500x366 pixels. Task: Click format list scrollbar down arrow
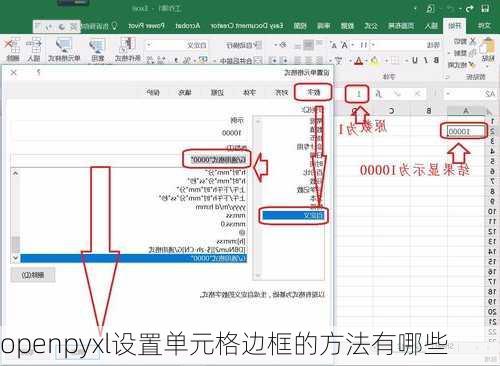tap(15, 258)
